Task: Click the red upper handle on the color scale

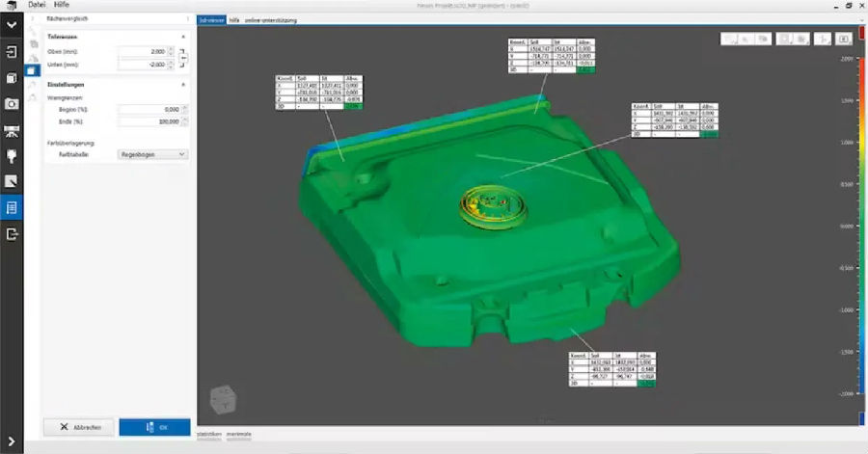Action: click(x=862, y=33)
